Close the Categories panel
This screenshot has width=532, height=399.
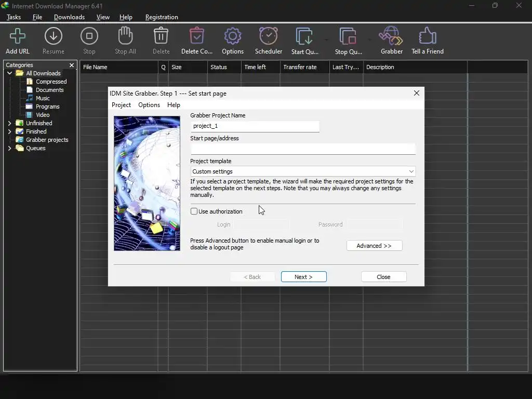(x=72, y=65)
